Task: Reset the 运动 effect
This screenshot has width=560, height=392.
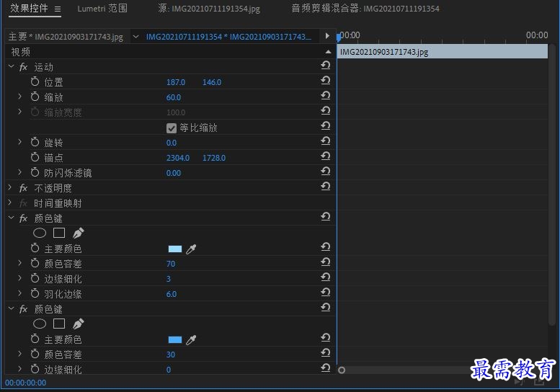Action: [325, 66]
